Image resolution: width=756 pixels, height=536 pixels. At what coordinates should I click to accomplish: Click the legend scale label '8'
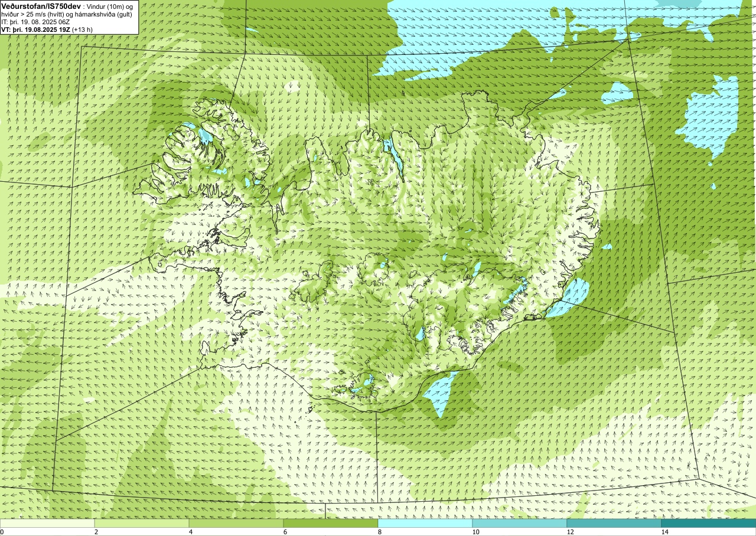(x=379, y=532)
